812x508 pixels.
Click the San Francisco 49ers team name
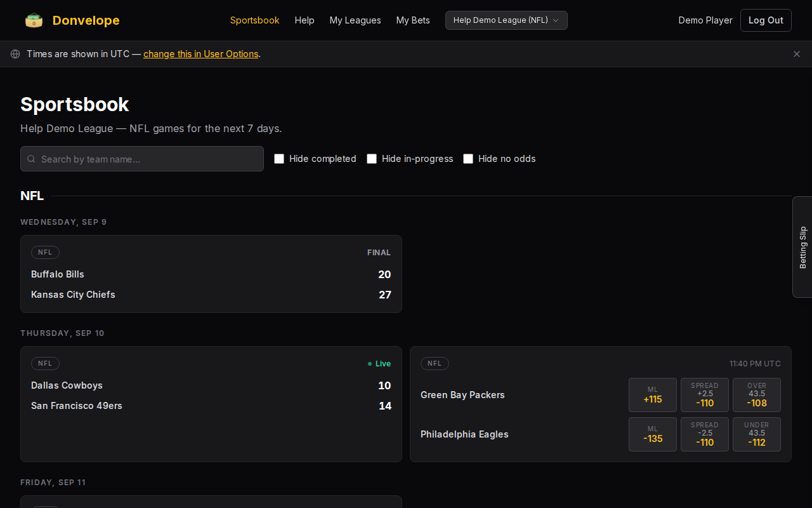tap(77, 406)
